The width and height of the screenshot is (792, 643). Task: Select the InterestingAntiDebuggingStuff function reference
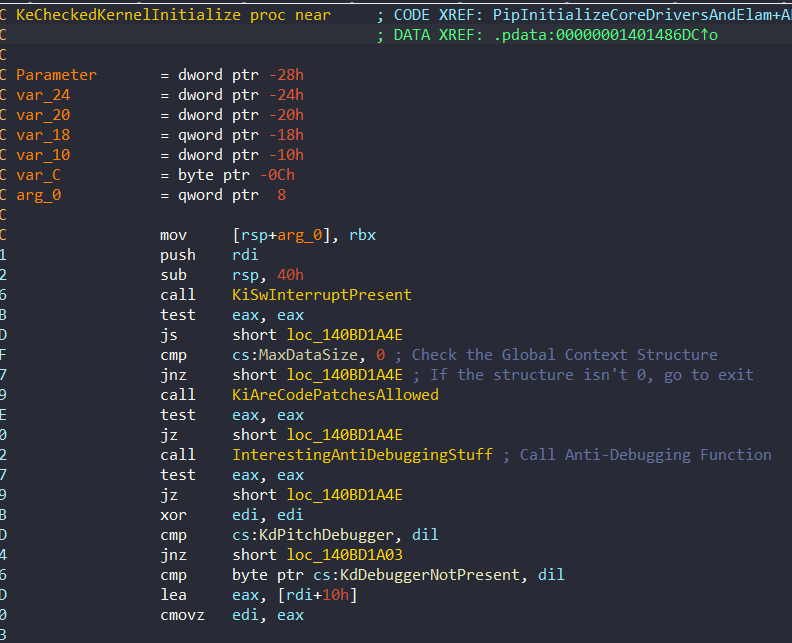(362, 455)
